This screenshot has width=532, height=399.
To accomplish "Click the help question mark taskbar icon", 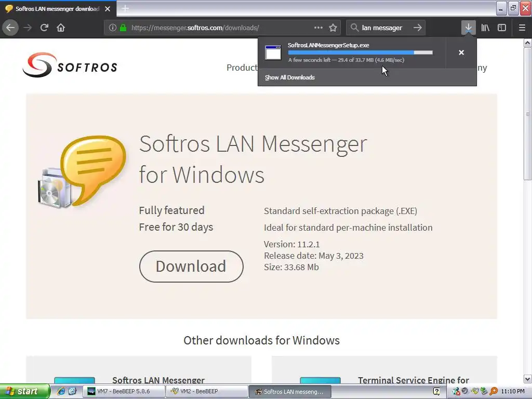I will click(x=436, y=392).
